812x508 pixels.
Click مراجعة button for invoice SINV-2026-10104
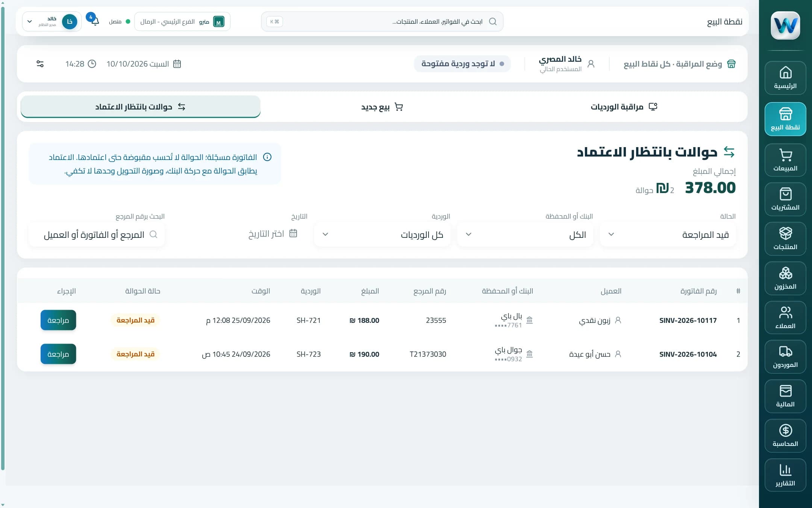click(x=58, y=354)
